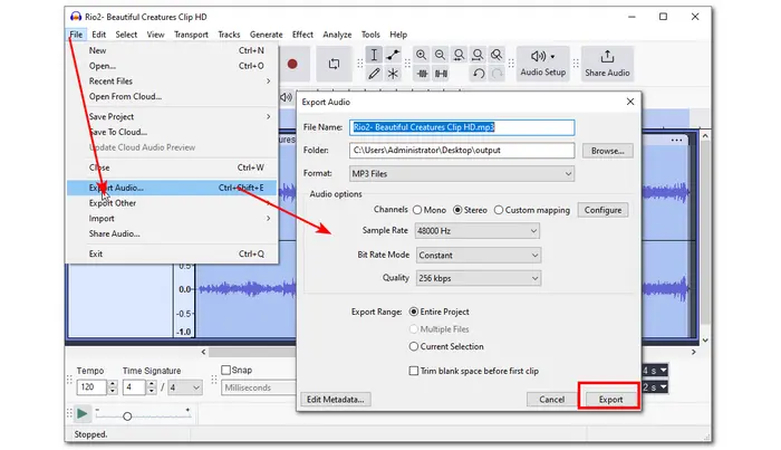Select Stereo channel option
781x450 pixels.
click(470, 210)
